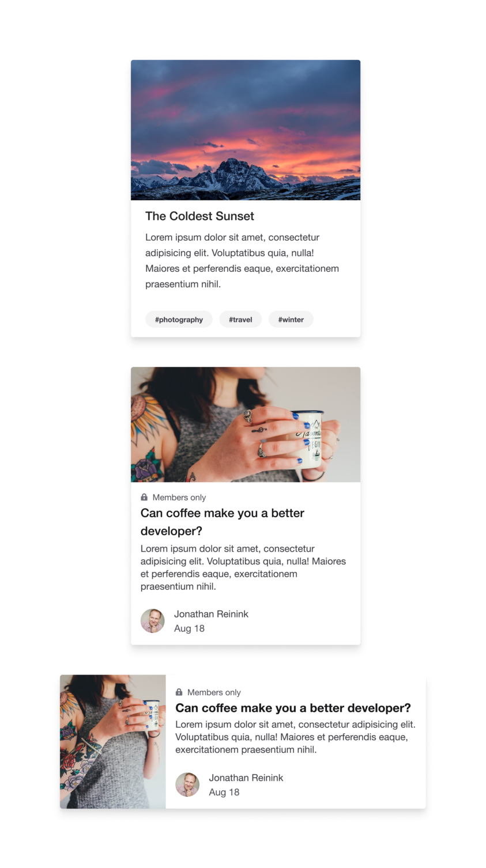486x868 pixels.
Task: Select the #winter tag
Action: click(291, 319)
